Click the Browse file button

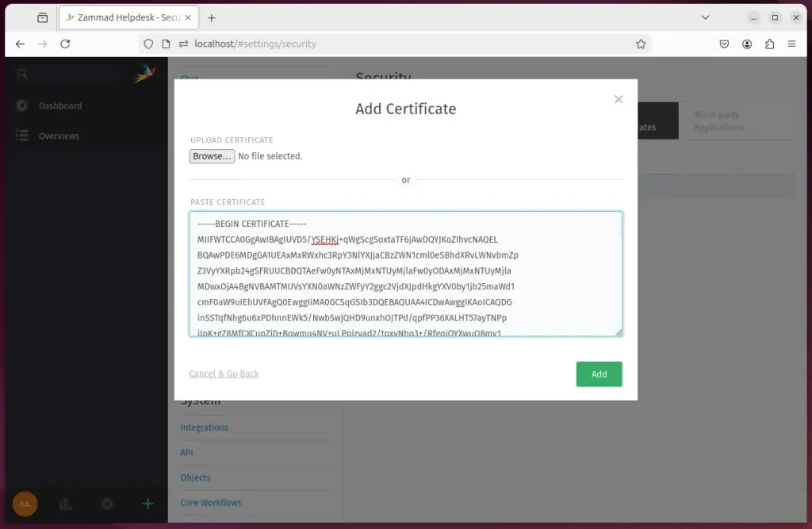click(x=212, y=156)
